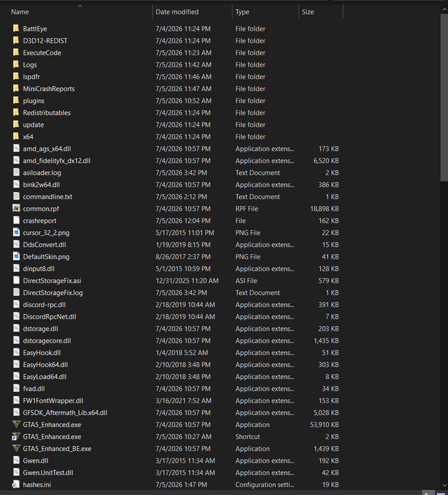Click the DefaultSkin.png file icon
This screenshot has width=448, height=495.
16,256
